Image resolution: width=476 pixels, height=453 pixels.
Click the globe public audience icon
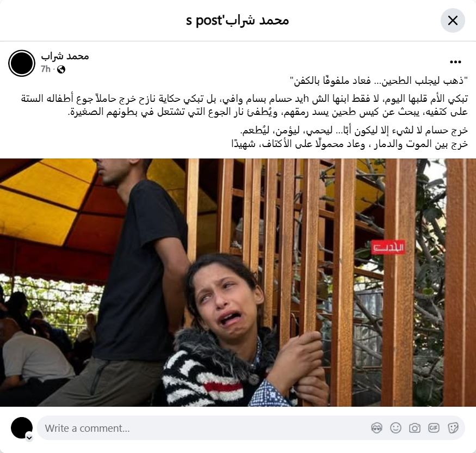pos(61,70)
